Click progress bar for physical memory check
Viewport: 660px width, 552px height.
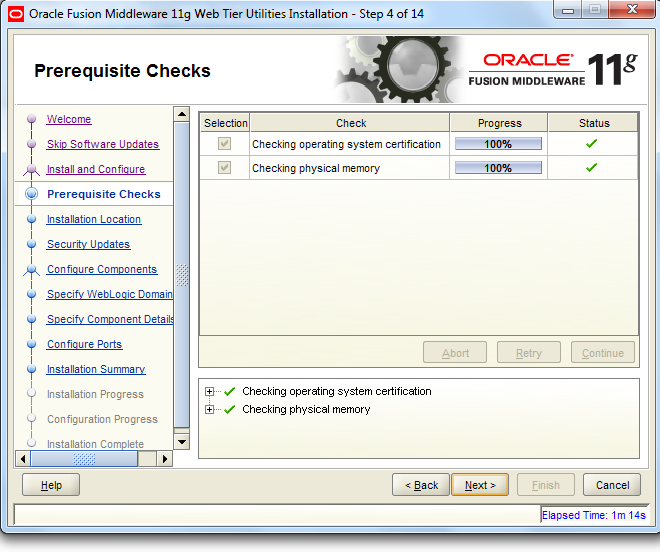tap(498, 168)
